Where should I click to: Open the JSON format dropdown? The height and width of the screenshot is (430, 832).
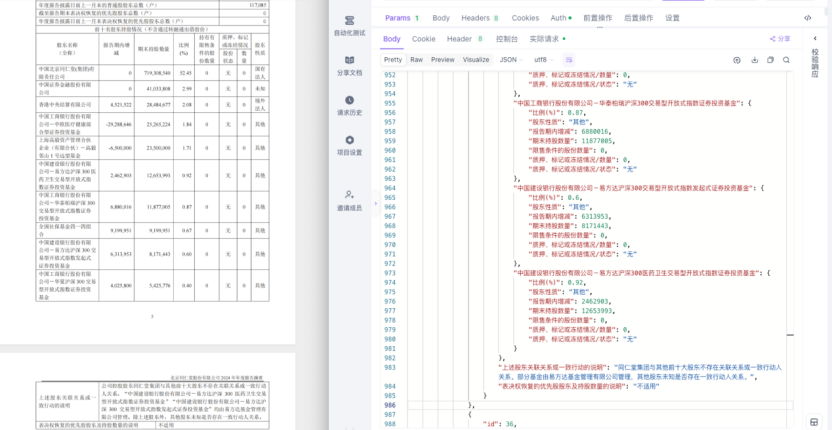(511, 60)
